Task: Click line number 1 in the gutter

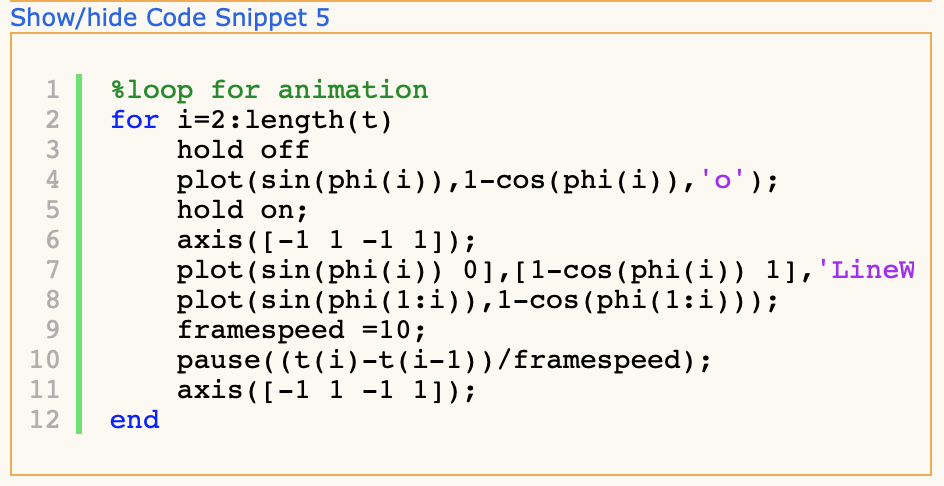Action: click(53, 90)
